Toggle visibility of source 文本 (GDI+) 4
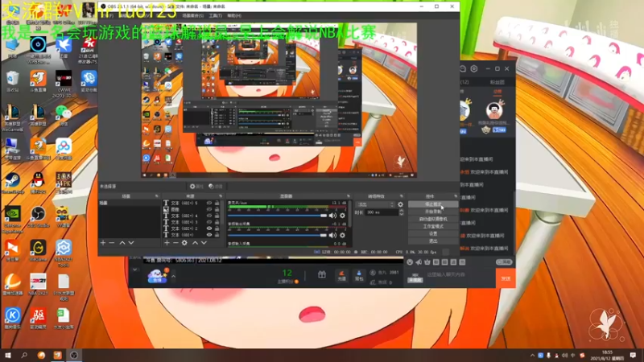Image resolution: width=644 pixels, height=362 pixels. coord(209,216)
